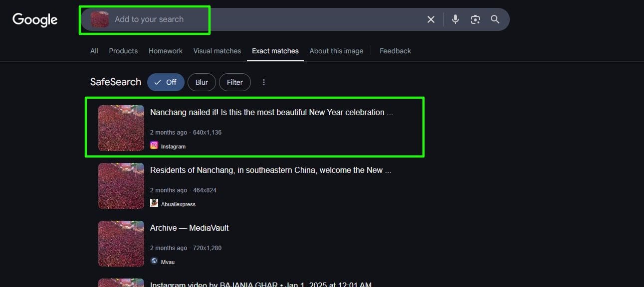Click the Abualiexpress source favicon
The height and width of the screenshot is (287, 644).
(x=154, y=203)
